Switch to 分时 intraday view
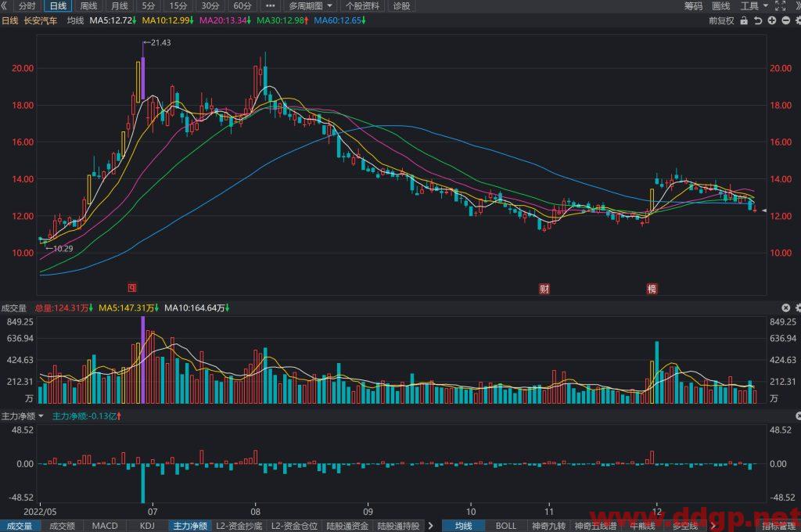This screenshot has height=532, width=801. click(x=27, y=5)
